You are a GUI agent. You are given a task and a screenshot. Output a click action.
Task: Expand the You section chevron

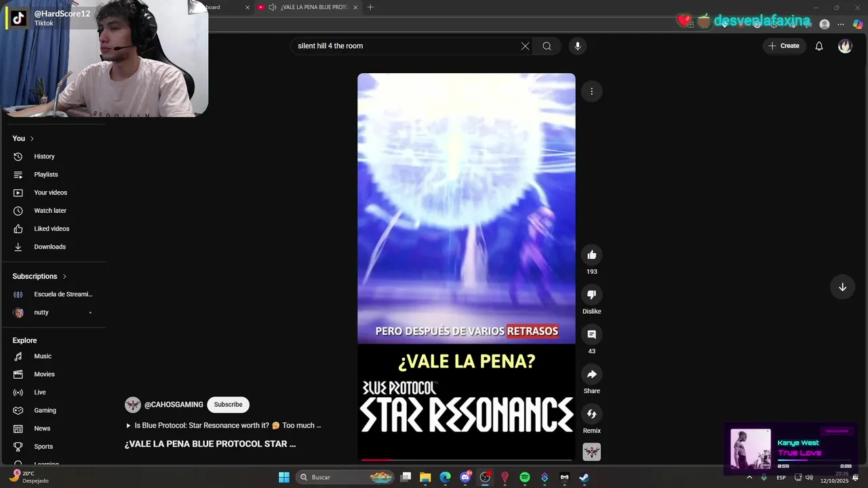tap(32, 138)
